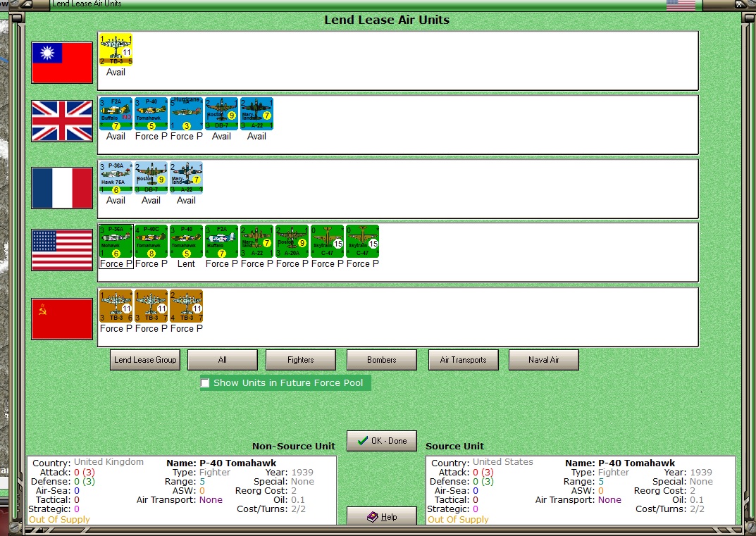
Task: Click the large United States flag
Action: (62, 249)
